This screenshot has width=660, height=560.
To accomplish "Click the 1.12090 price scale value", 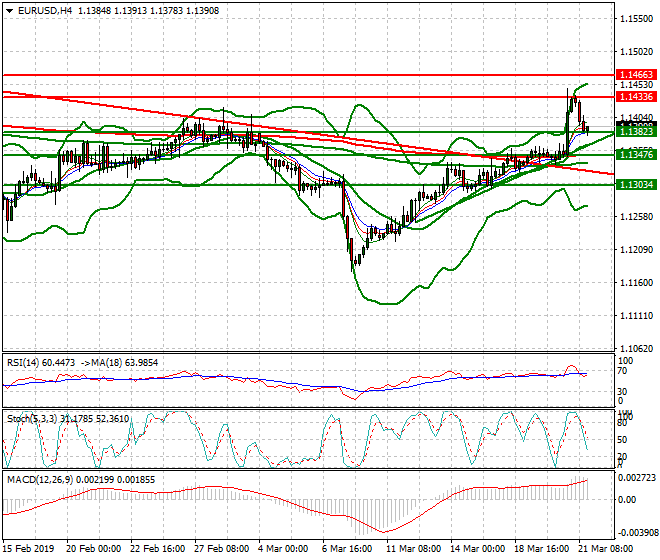I will click(636, 250).
